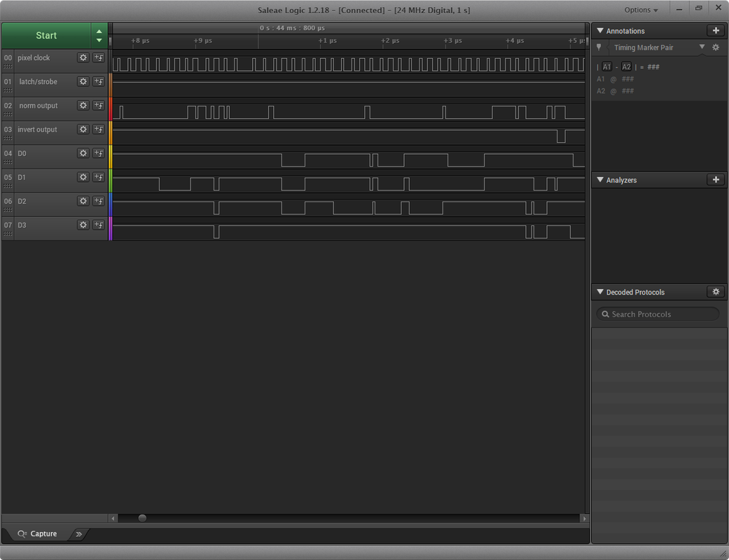This screenshot has height=560, width=729.
Task: Add a new annotation with plus button
Action: pos(716,31)
